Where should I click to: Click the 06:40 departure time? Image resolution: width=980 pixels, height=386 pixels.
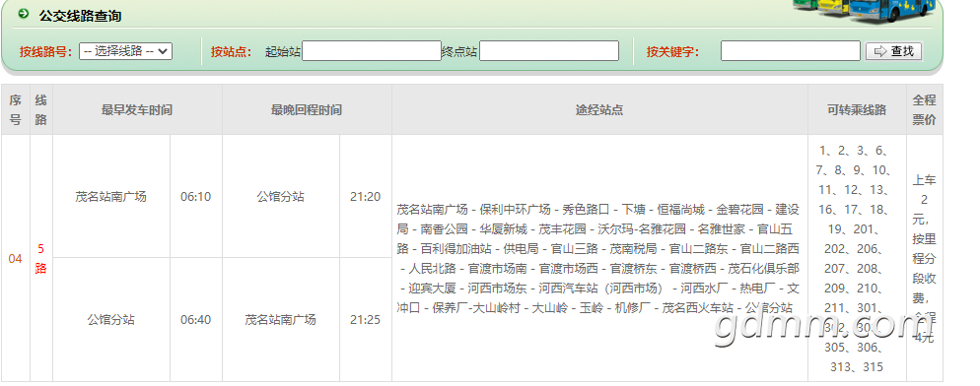pyautogui.click(x=195, y=320)
